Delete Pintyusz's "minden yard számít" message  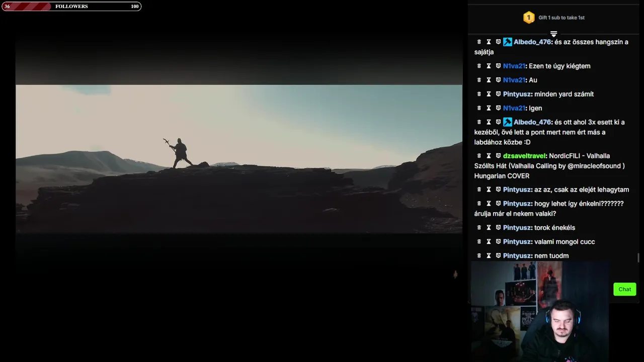[479, 94]
